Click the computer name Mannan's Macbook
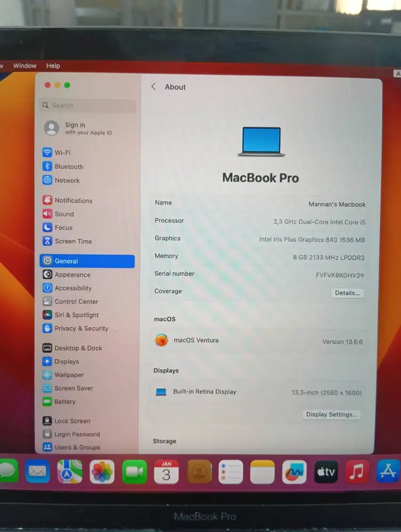The height and width of the screenshot is (532, 401). tap(337, 205)
